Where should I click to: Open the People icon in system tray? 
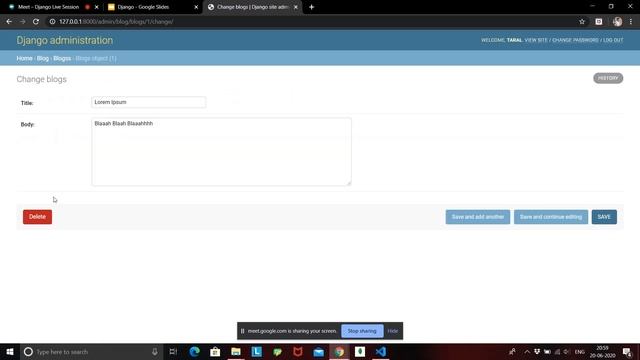(x=512, y=352)
